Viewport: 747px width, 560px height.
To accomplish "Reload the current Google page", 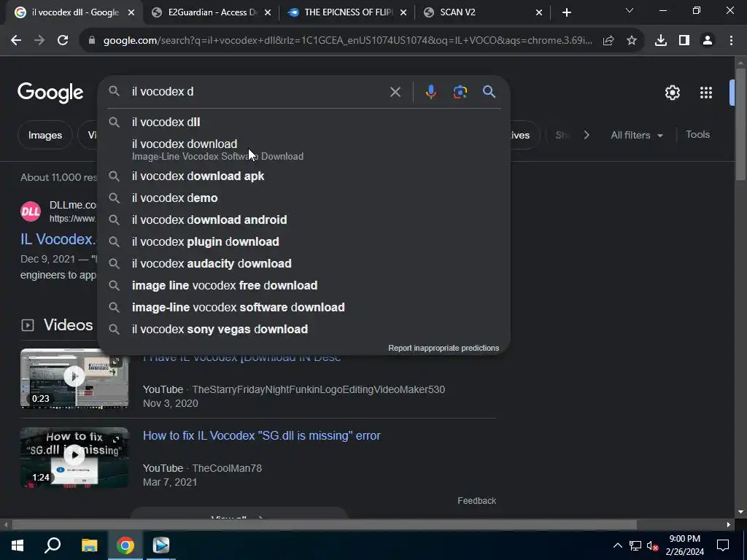I will tap(63, 41).
